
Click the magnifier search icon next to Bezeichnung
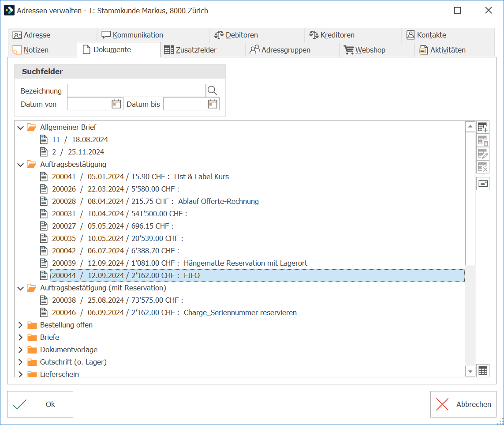tap(212, 90)
